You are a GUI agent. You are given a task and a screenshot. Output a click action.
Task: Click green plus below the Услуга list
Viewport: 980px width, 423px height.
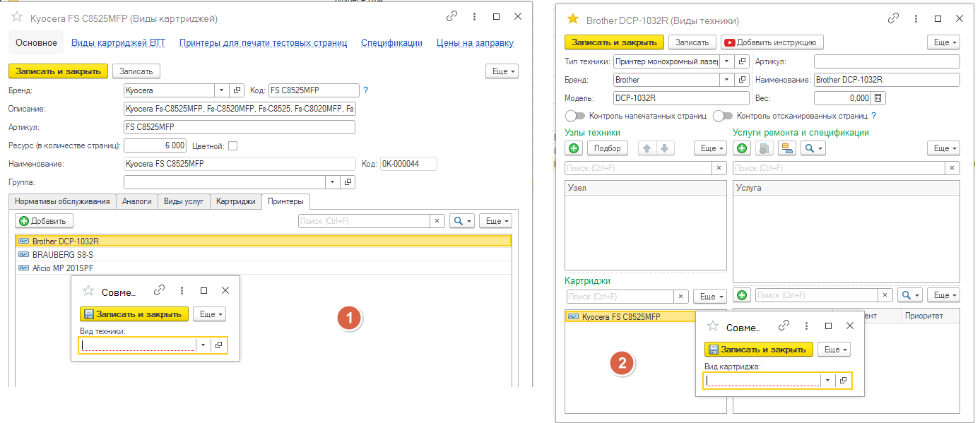tap(742, 295)
